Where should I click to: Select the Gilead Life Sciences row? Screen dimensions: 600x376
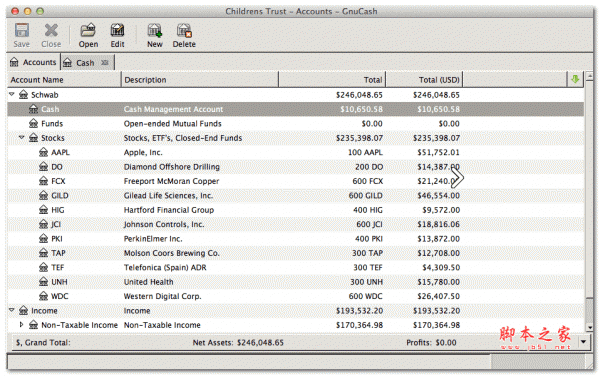(x=295, y=195)
